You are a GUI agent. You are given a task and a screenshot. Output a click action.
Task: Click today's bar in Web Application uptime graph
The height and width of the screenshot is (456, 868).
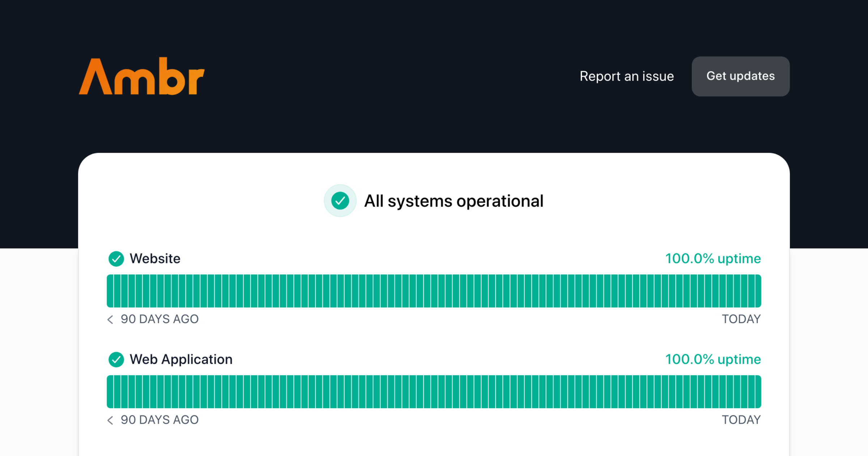pos(758,392)
